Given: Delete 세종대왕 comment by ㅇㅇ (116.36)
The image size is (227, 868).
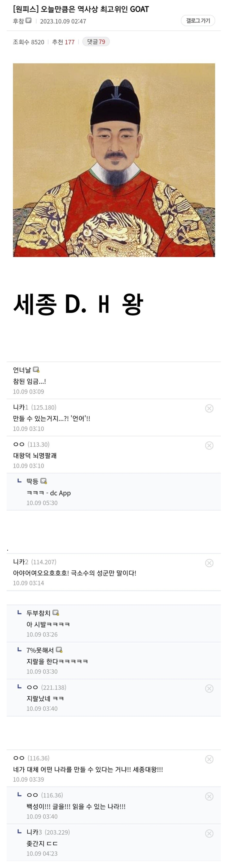Looking at the screenshot, I should tap(209, 759).
